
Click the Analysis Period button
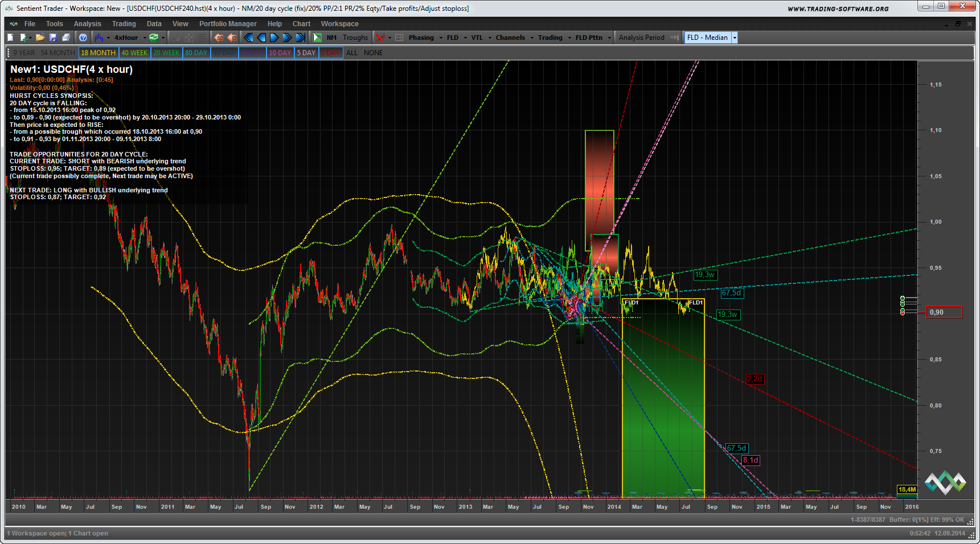pyautogui.click(x=642, y=38)
